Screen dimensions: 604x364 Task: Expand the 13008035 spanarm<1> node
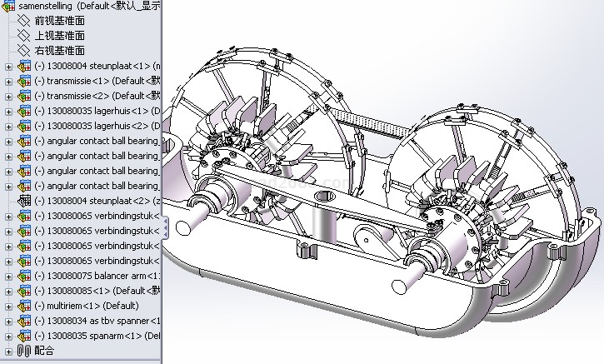coord(8,336)
